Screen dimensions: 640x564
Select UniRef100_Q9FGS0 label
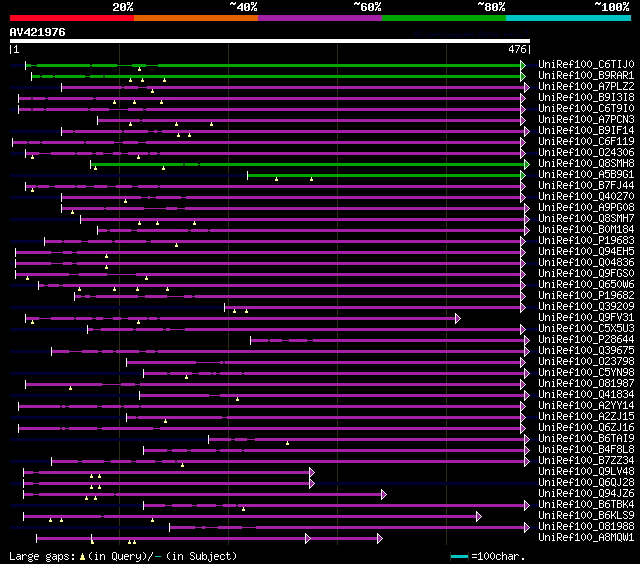tap(586, 274)
